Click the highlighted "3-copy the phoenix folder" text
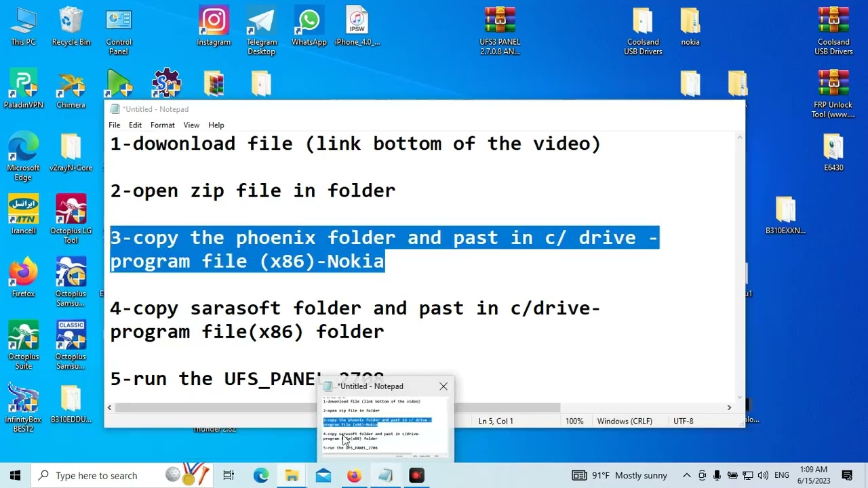Viewport: 868px width, 488px height. tap(384, 249)
